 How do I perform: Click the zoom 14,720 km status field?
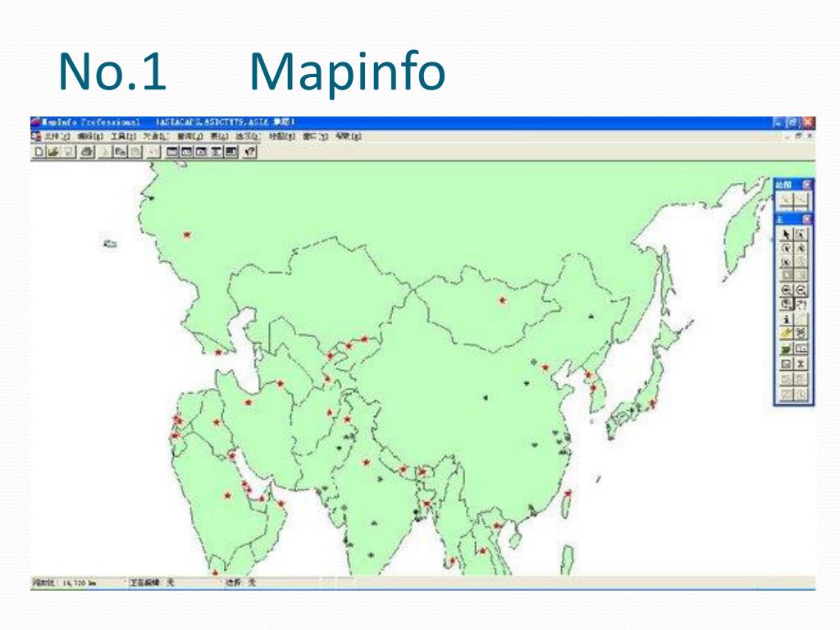click(x=78, y=583)
